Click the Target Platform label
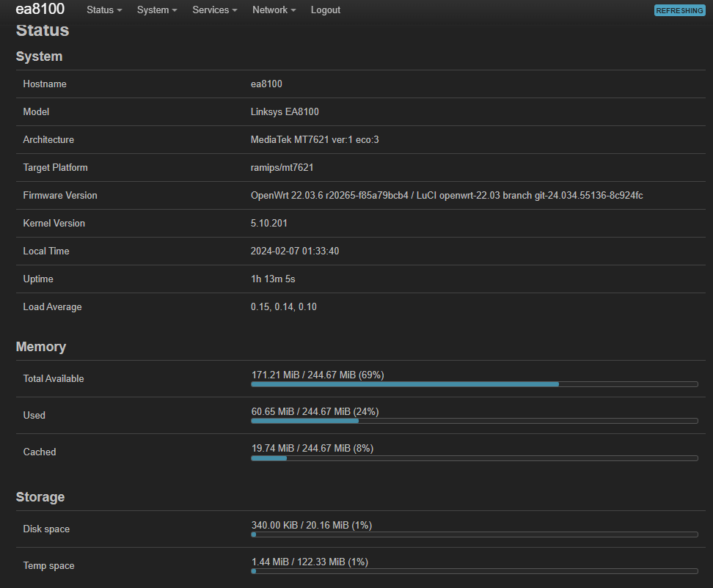The height and width of the screenshot is (588, 713). [56, 168]
